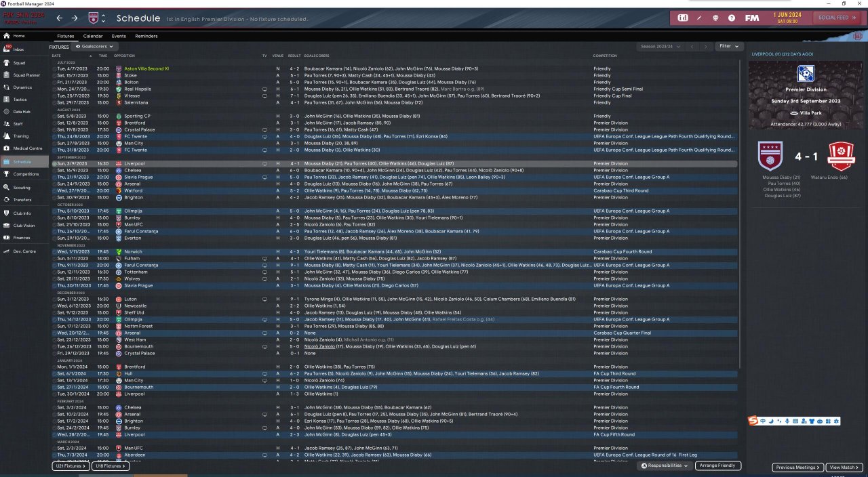Toggle Sogou Chinese/English mode icon

click(763, 421)
